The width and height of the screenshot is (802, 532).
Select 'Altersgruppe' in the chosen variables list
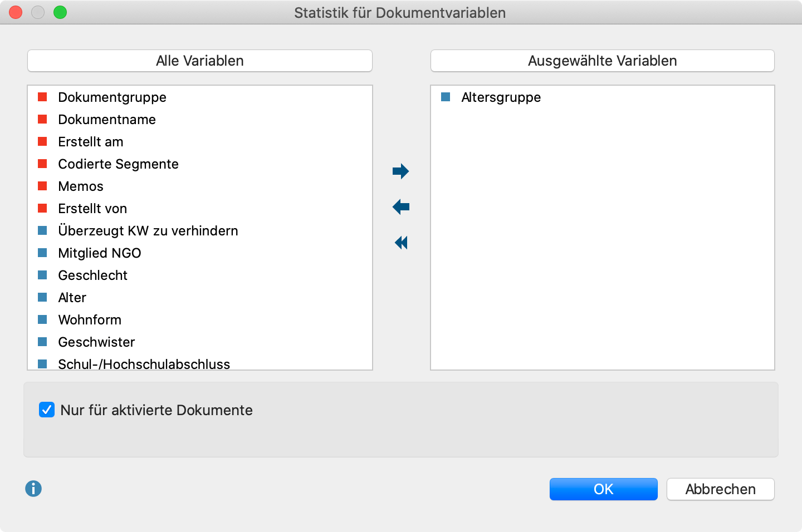click(x=603, y=97)
